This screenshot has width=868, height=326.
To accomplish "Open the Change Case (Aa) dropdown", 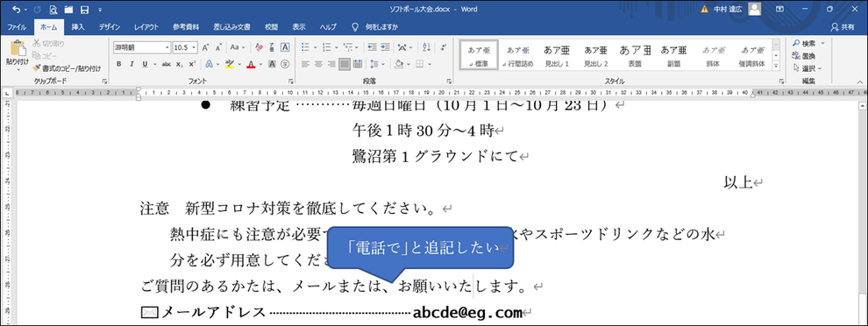I will [238, 47].
